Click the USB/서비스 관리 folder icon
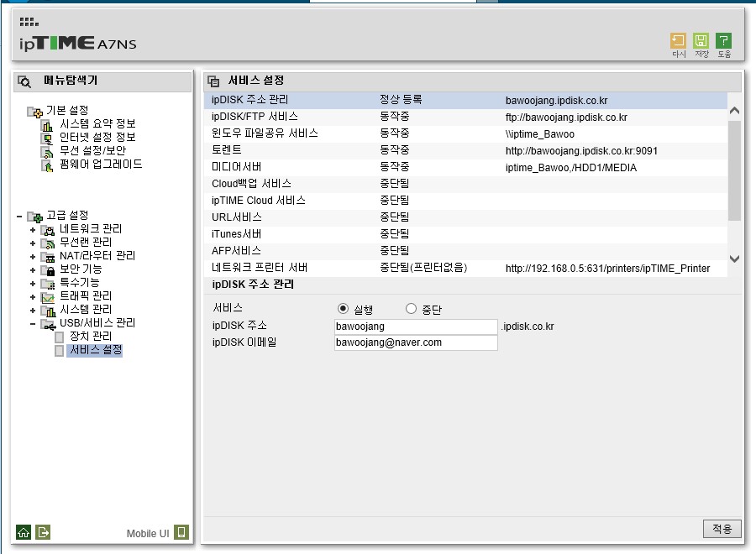 pyautogui.click(x=48, y=324)
